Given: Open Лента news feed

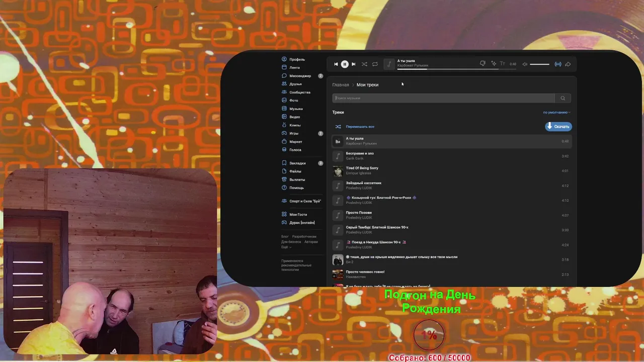Looking at the screenshot, I should [294, 67].
